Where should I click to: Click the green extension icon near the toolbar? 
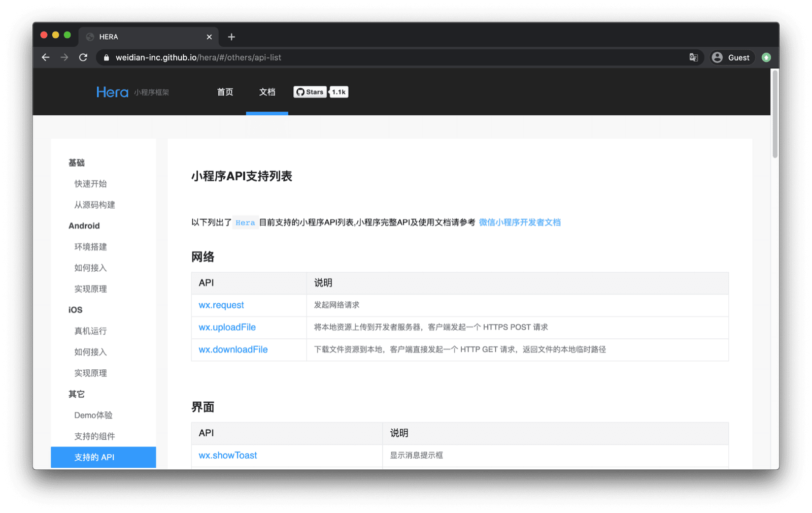pyautogui.click(x=766, y=57)
